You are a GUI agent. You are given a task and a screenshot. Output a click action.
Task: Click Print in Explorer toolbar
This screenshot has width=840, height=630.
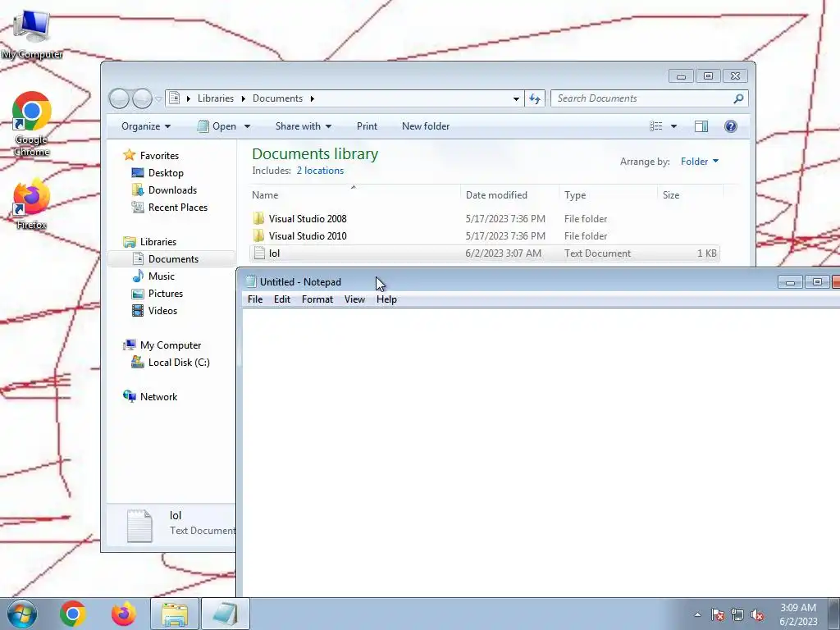(367, 126)
